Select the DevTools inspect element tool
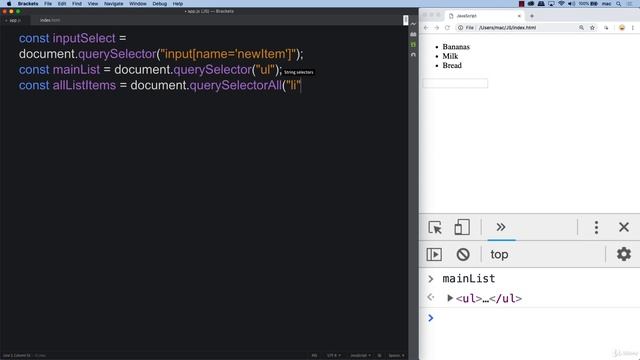The height and width of the screenshot is (360, 640). pos(435,227)
